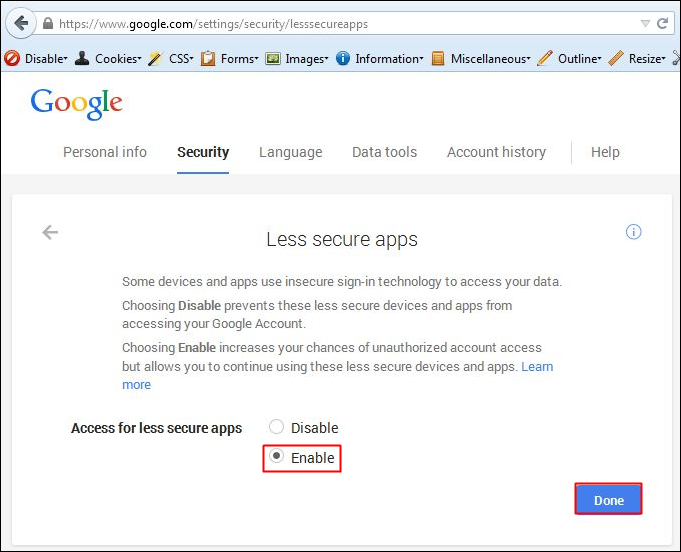This screenshot has height=552, width=681.
Task: Click the browser back arrow button
Action: pos(20,23)
